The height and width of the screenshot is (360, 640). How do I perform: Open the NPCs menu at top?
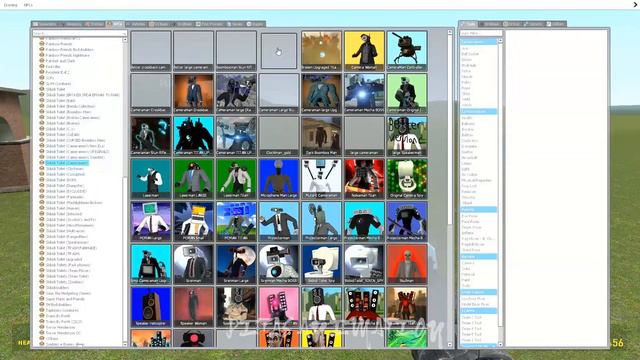coord(28,5)
